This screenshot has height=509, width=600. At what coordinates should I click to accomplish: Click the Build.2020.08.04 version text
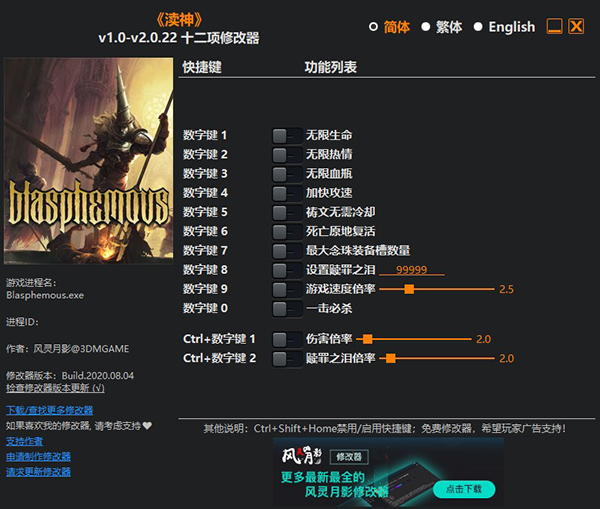(98, 376)
